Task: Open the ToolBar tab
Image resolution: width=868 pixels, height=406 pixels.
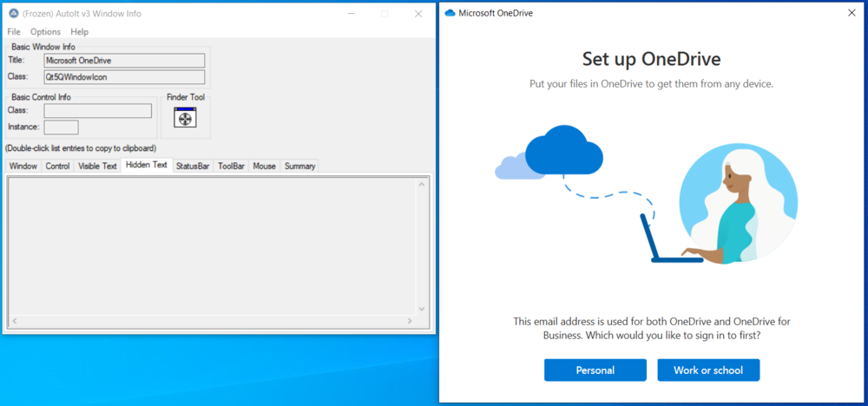Action: click(x=231, y=166)
